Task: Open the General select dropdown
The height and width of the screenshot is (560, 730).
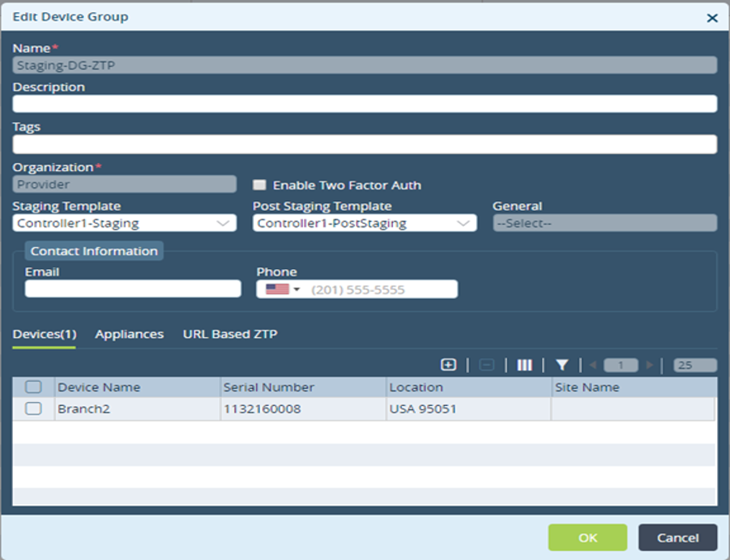Action: tap(604, 223)
